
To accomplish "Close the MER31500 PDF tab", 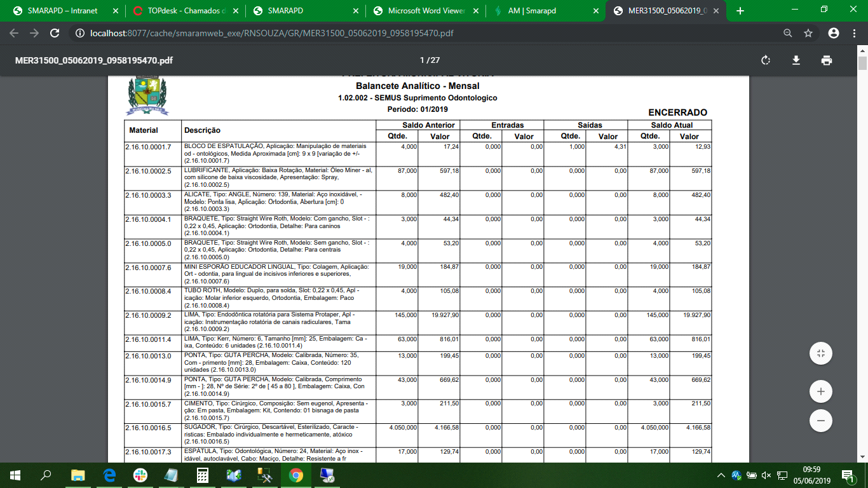I will click(716, 11).
